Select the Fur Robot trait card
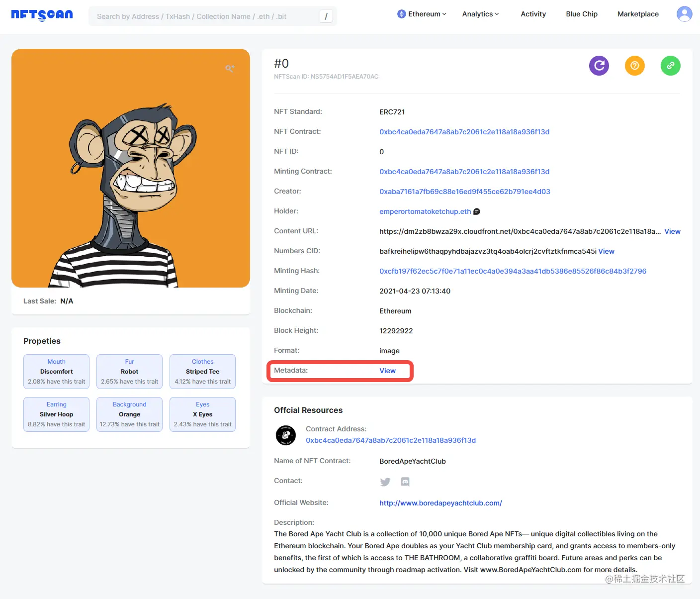The image size is (700, 599). 129,372
